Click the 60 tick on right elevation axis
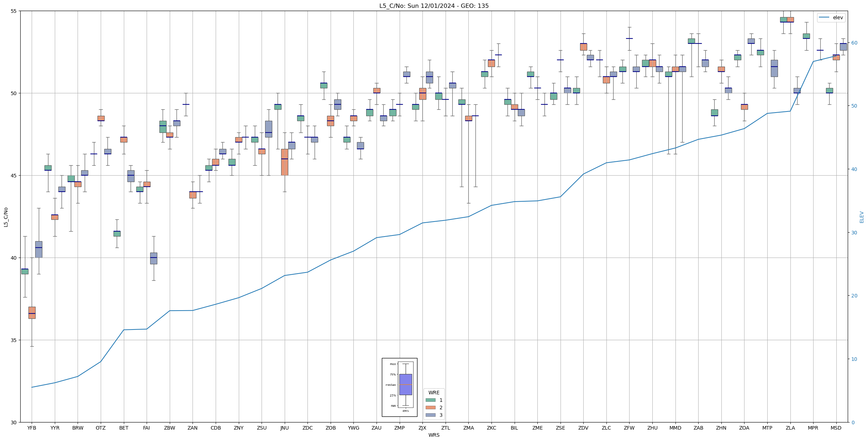 click(854, 43)
